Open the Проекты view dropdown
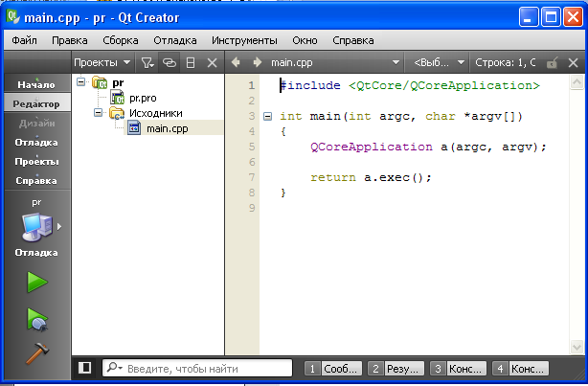Screen dimensions: 588x386 tap(102, 62)
